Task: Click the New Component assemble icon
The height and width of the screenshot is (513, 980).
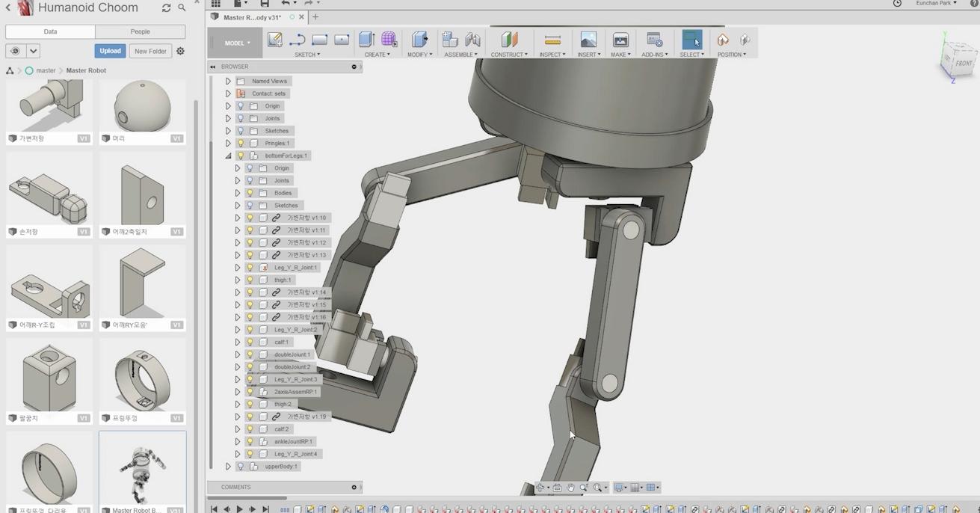Action: [x=450, y=40]
